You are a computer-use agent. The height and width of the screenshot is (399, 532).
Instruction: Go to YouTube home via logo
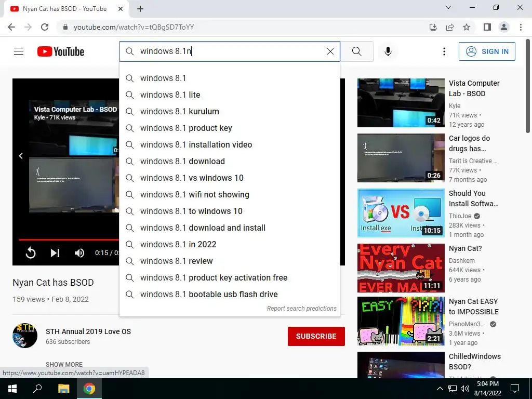(x=61, y=51)
